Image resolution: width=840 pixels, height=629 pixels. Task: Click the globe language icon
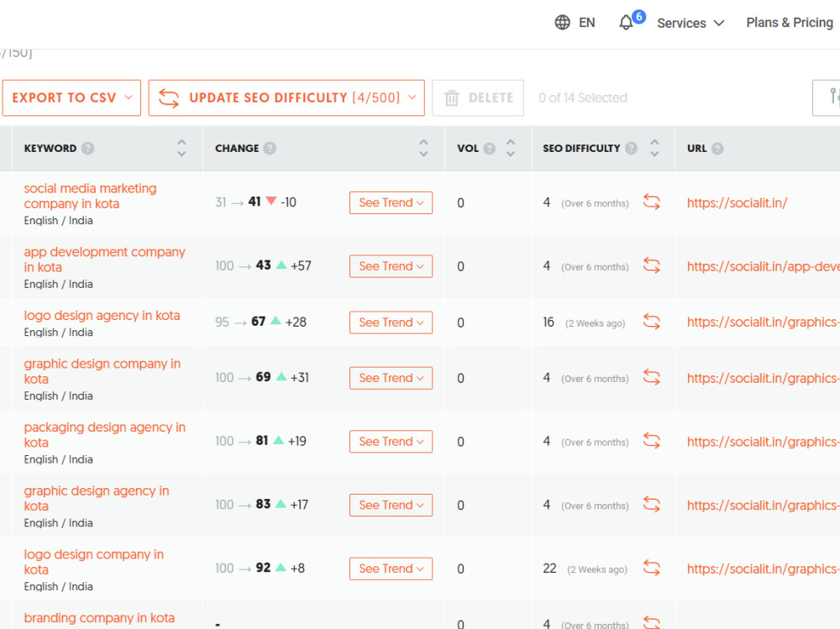tap(562, 23)
